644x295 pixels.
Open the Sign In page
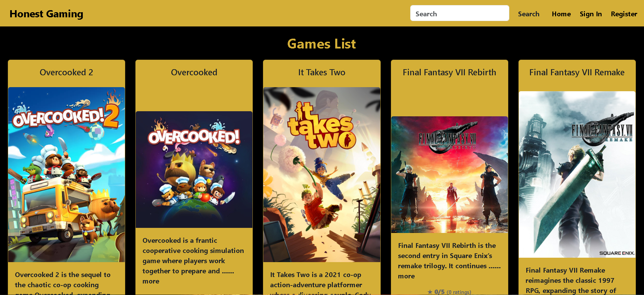click(x=590, y=14)
